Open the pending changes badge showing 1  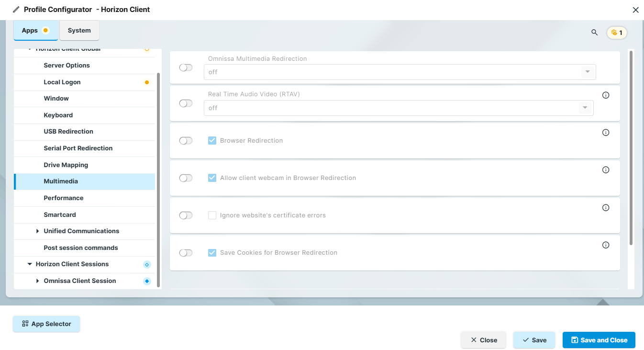click(617, 33)
